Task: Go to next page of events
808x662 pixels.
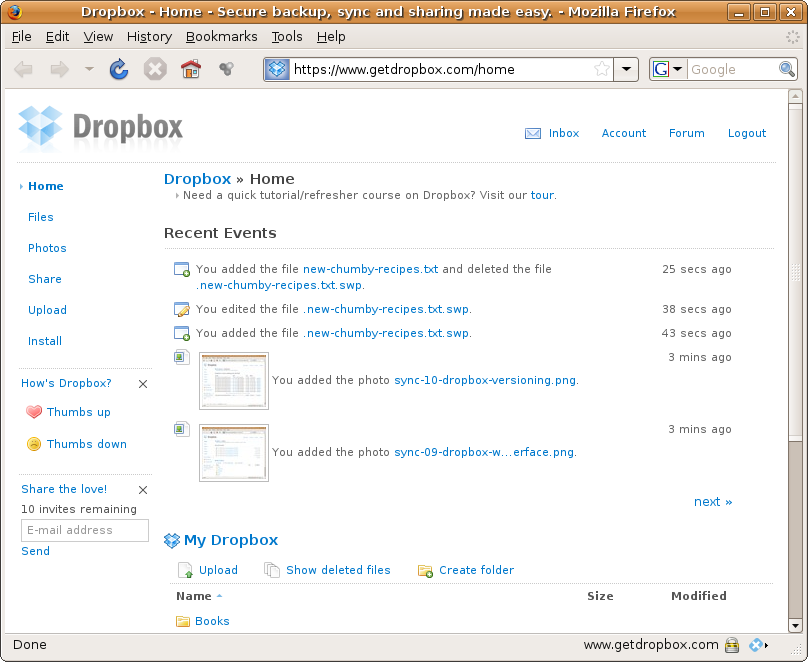Action: click(x=712, y=502)
